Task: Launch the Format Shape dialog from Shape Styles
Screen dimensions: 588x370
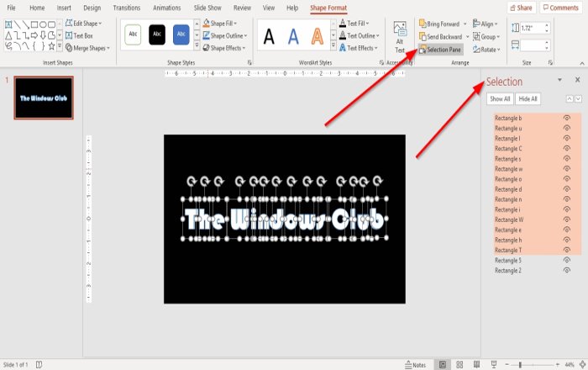Action: pos(249,63)
